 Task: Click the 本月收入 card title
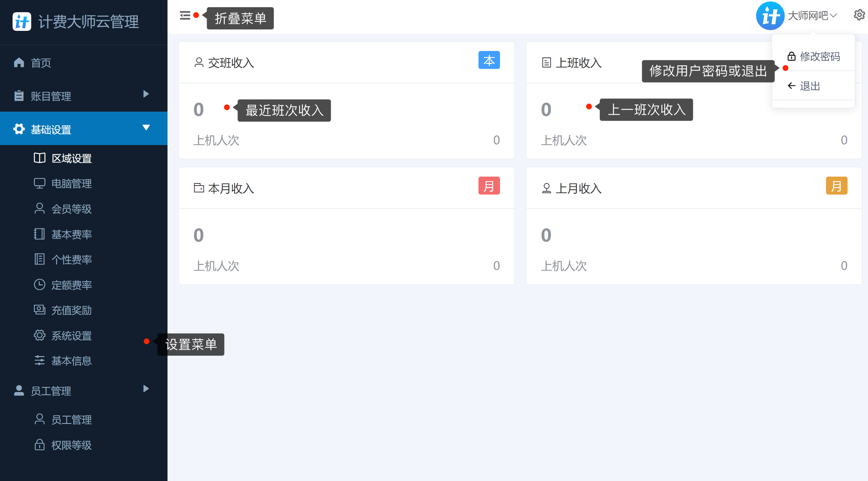(231, 188)
